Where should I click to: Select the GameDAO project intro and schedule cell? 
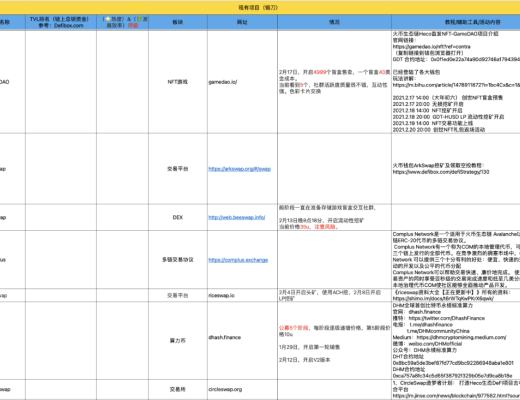[456, 82]
